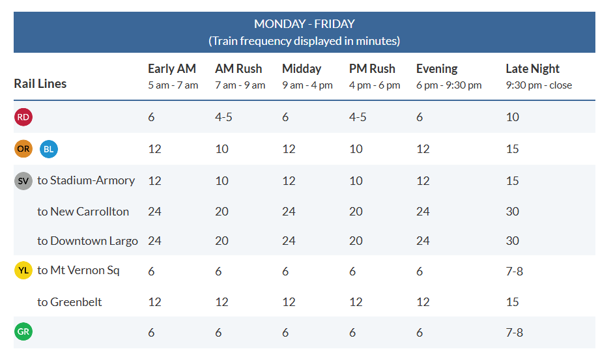The image size is (598, 364).
Task: Select the PM Rush column header
Action: [372, 69]
